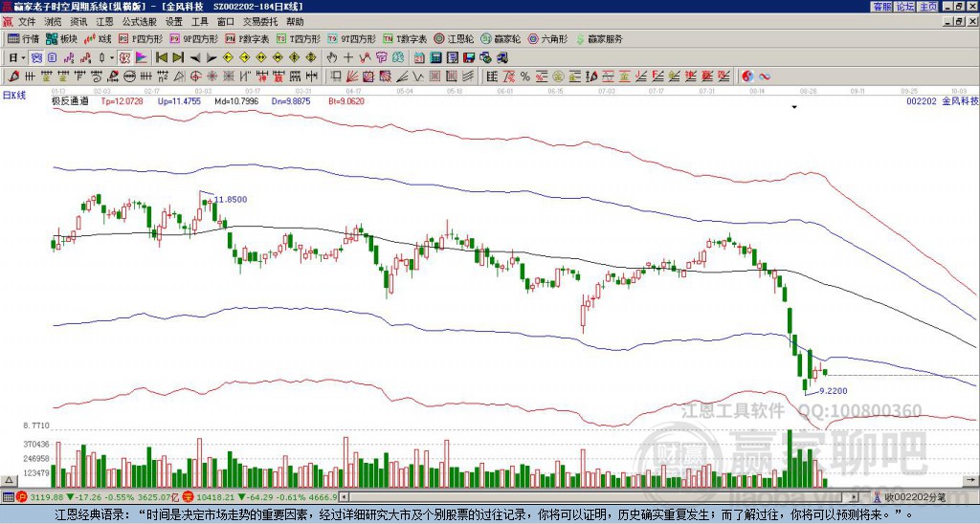Open the 板块 sectors panel
Viewport: 980px width, 524px height.
coord(61,38)
